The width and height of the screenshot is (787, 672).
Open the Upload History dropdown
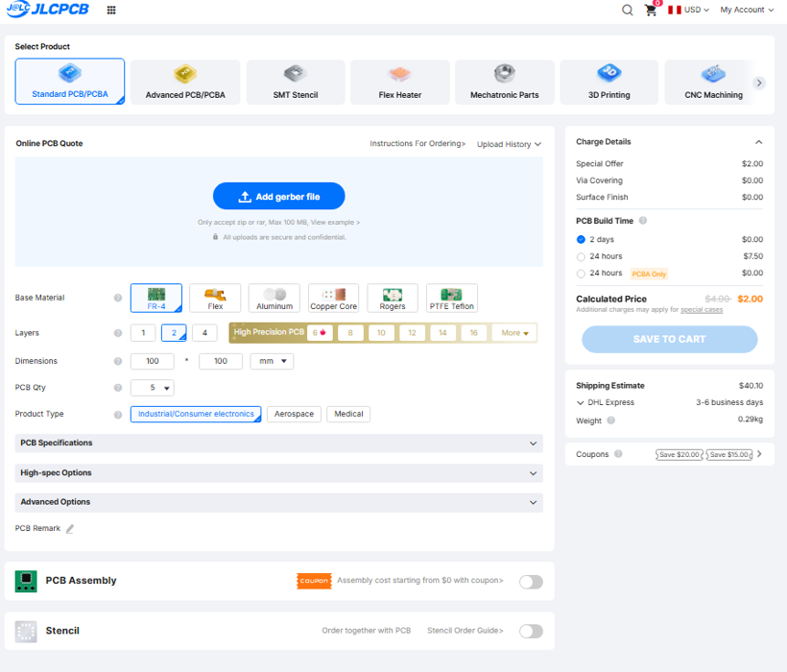(509, 145)
